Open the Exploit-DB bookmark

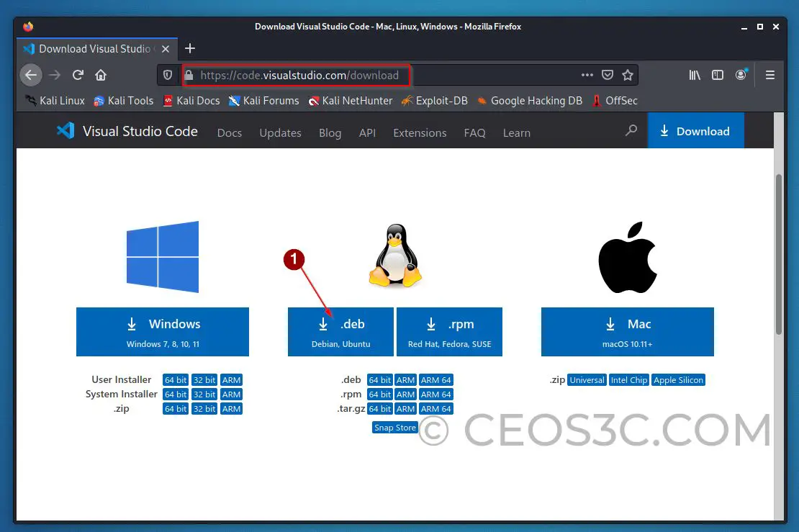click(x=435, y=100)
